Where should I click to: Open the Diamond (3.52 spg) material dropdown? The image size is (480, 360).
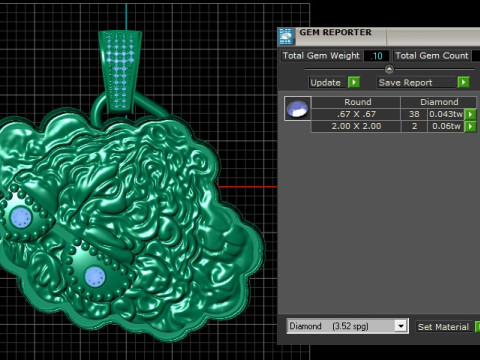click(401, 326)
